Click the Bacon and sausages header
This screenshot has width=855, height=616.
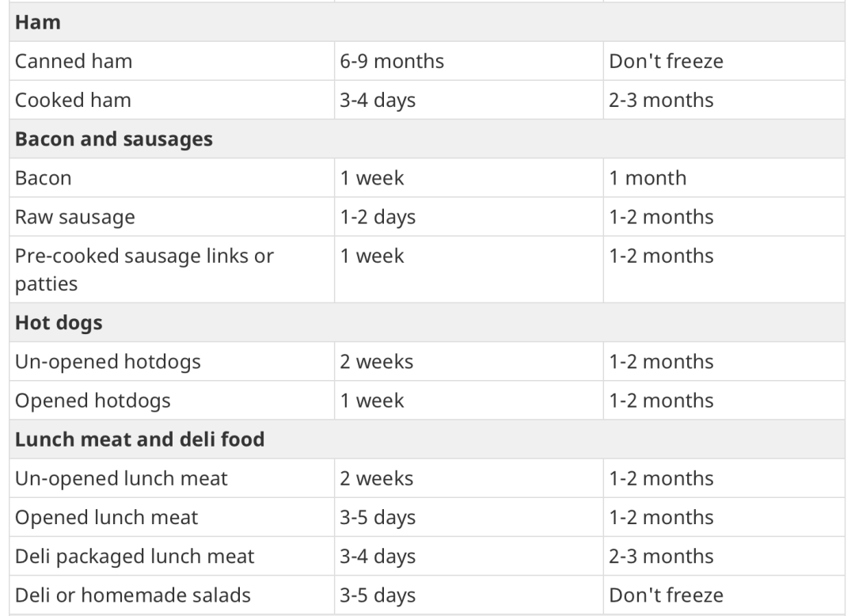point(114,139)
